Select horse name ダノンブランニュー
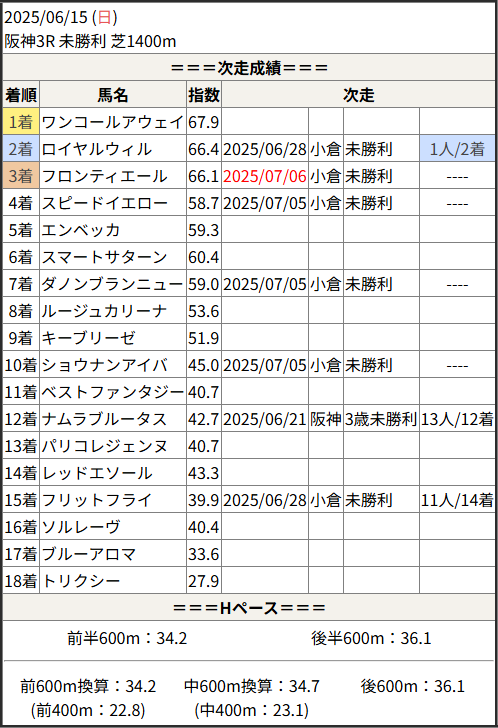Screen dimensions: 498x728 113,284
